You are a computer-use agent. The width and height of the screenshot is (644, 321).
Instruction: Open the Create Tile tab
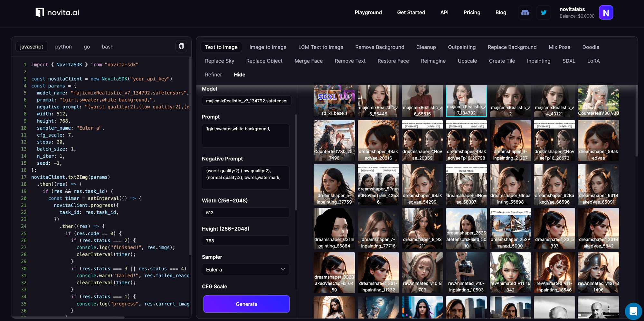502,61
